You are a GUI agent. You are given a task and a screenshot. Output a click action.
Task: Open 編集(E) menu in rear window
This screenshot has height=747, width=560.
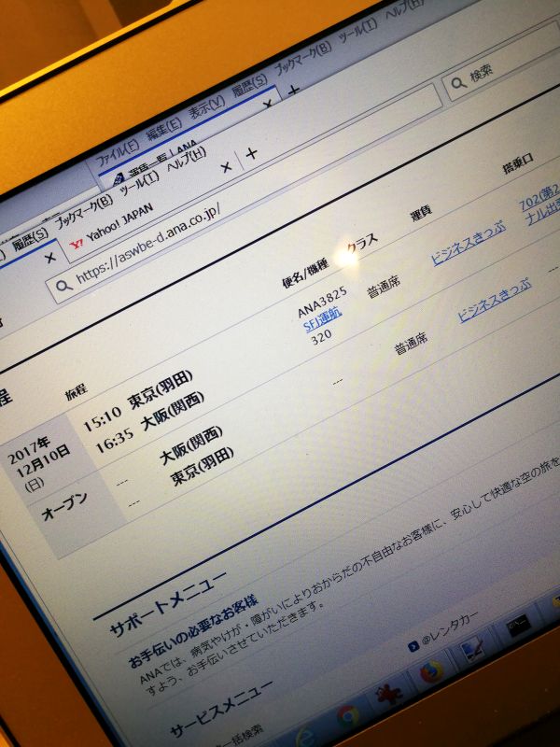[164, 129]
